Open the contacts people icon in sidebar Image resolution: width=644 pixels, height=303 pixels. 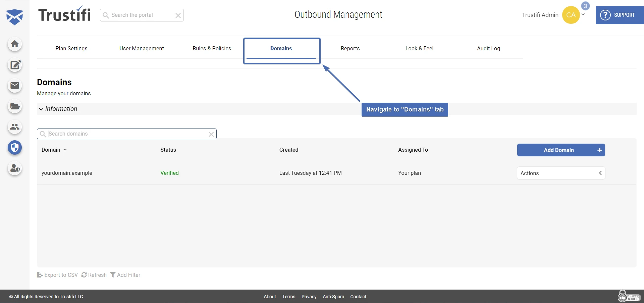click(15, 127)
